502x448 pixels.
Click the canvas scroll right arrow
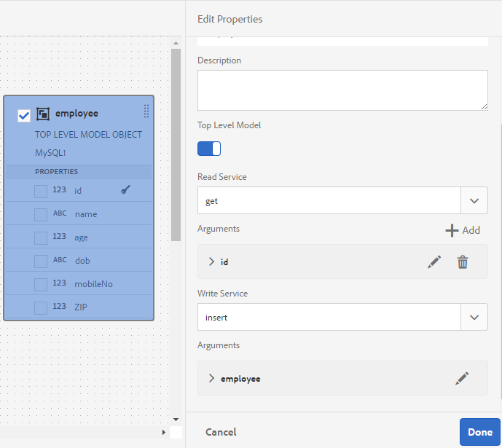(164, 432)
